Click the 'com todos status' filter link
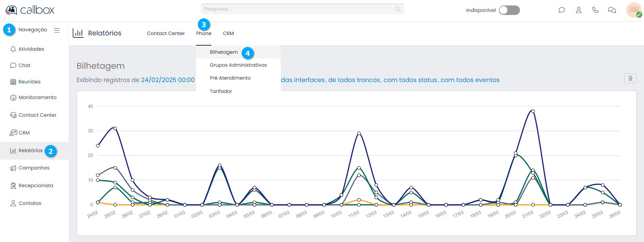644x242 pixels. coord(410,80)
